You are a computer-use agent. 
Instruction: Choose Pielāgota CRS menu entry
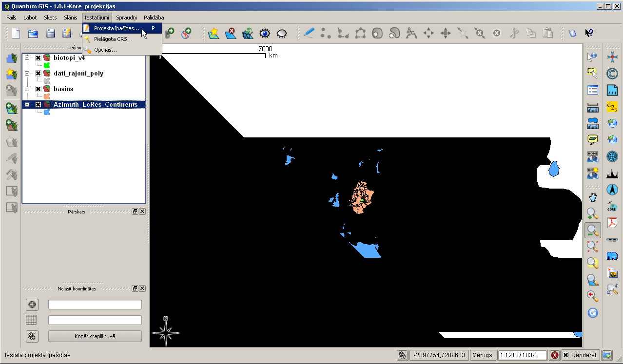point(122,39)
